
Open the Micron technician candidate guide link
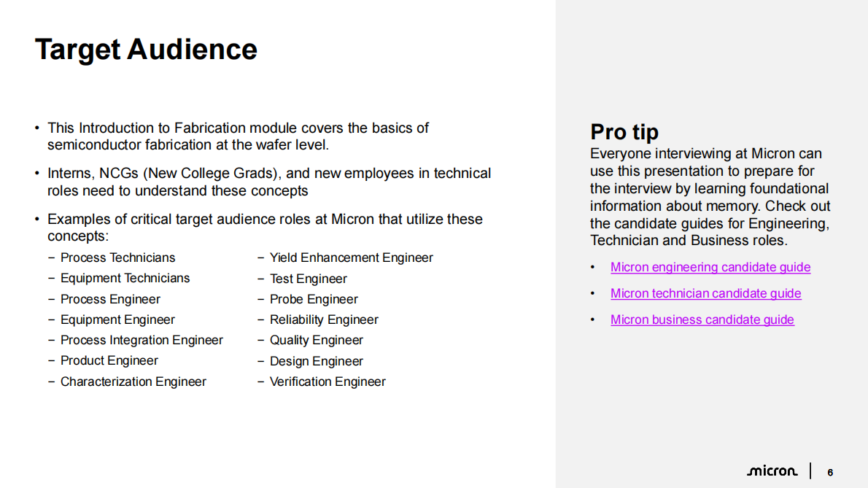click(x=705, y=293)
